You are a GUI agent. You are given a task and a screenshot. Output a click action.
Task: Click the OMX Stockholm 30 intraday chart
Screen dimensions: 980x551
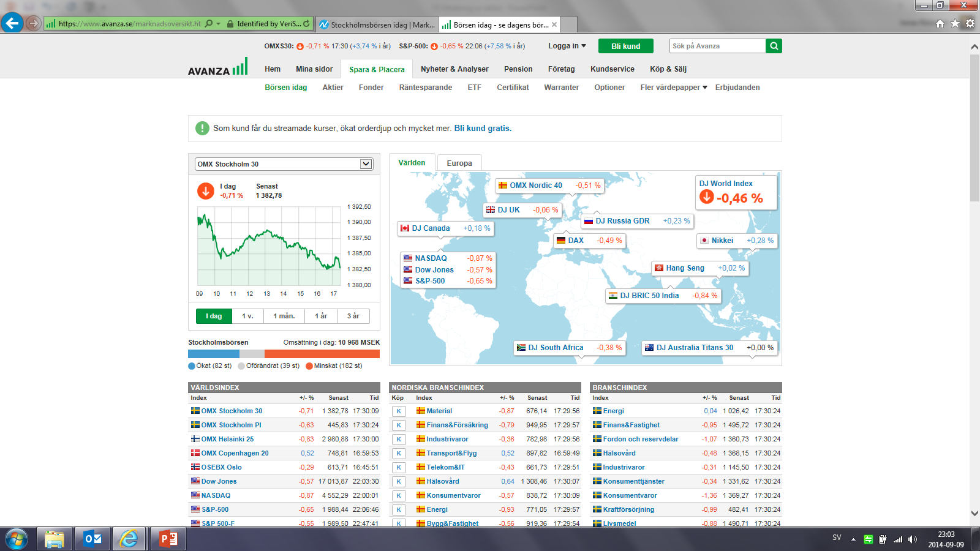point(269,246)
